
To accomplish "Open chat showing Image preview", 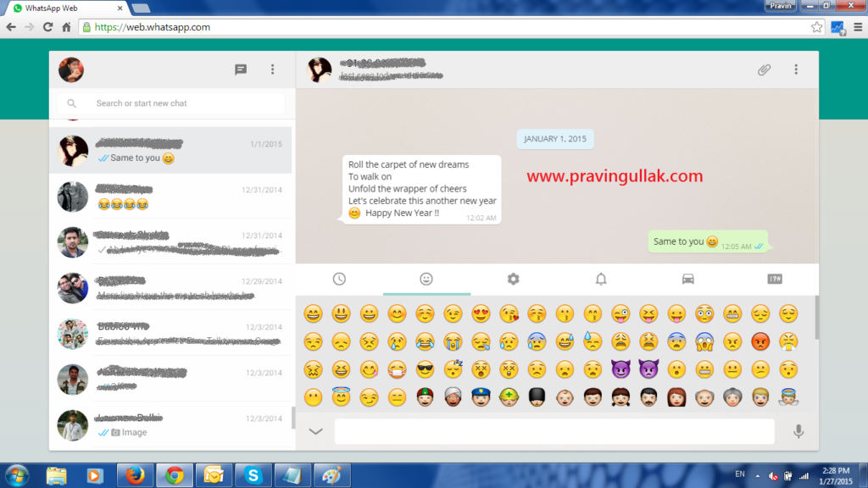I will click(x=170, y=425).
